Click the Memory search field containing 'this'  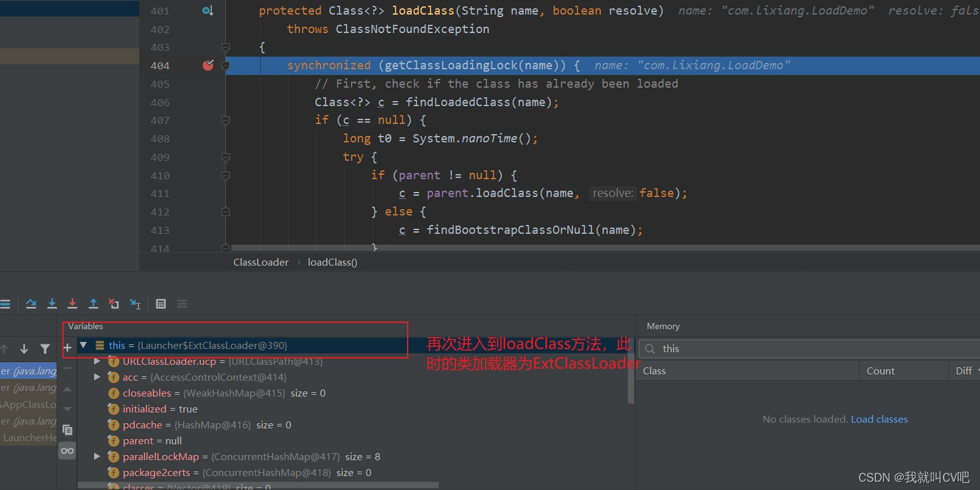pos(809,348)
